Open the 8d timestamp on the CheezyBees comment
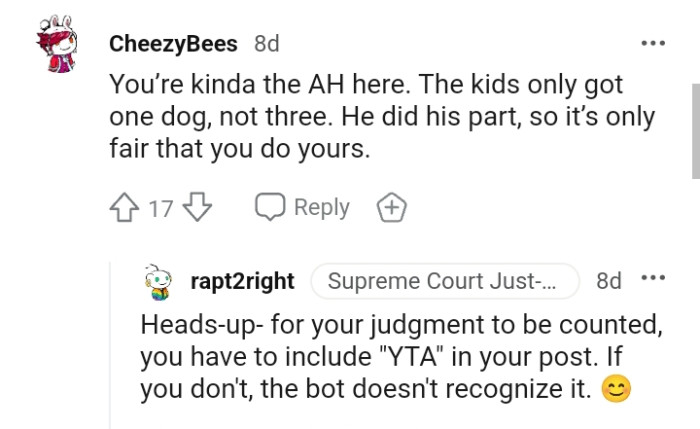The image size is (700, 429). click(x=266, y=44)
